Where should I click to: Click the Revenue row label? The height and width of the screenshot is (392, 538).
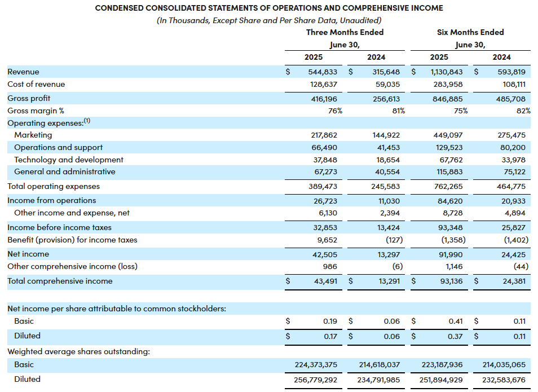point(23,72)
